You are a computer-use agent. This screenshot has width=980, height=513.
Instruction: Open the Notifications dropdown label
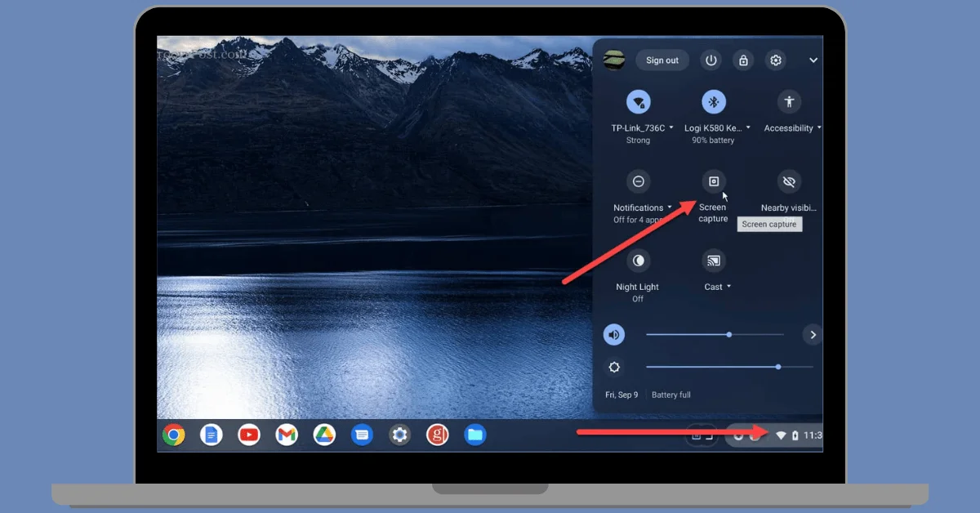click(642, 207)
